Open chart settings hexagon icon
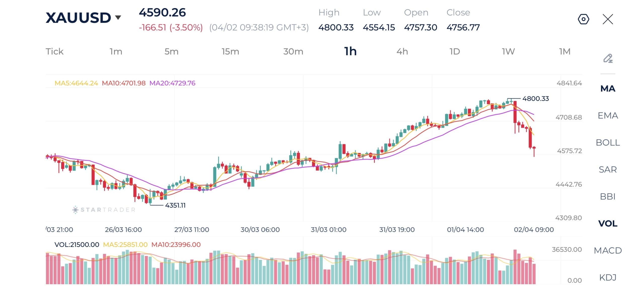The height and width of the screenshot is (296, 644). pyautogui.click(x=583, y=19)
